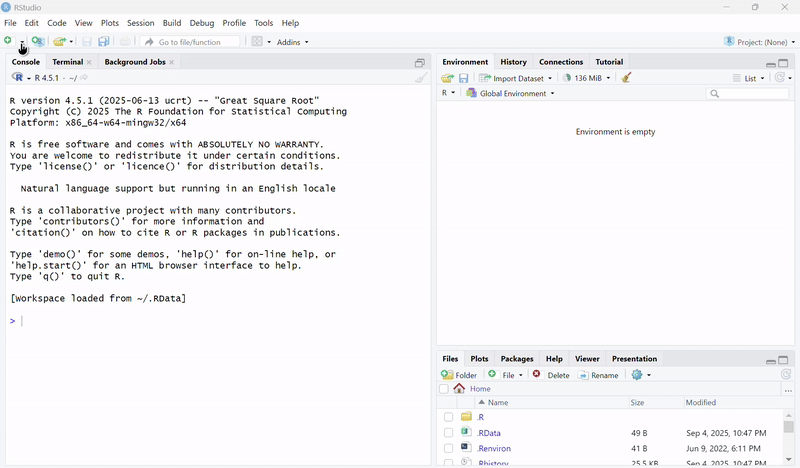Click the R version logo in console header
This screenshot has width=800, height=468.
click(17, 77)
